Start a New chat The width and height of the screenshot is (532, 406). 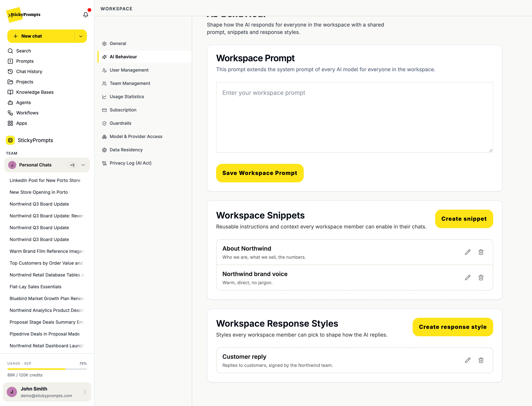point(41,36)
